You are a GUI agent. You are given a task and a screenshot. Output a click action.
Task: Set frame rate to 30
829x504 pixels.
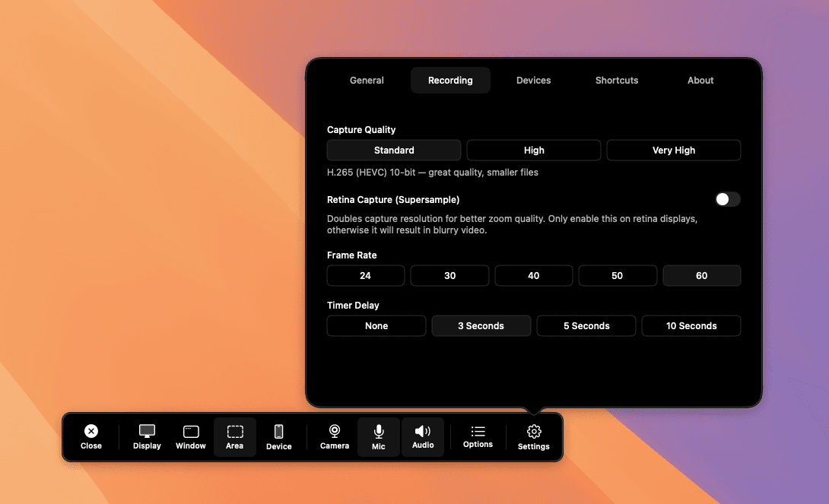[449, 275]
